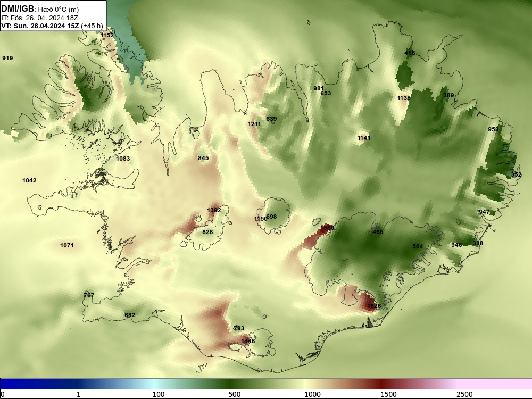Screen dimensions: 532x399
Task: Click the 465 value label
Action: (378, 232)
